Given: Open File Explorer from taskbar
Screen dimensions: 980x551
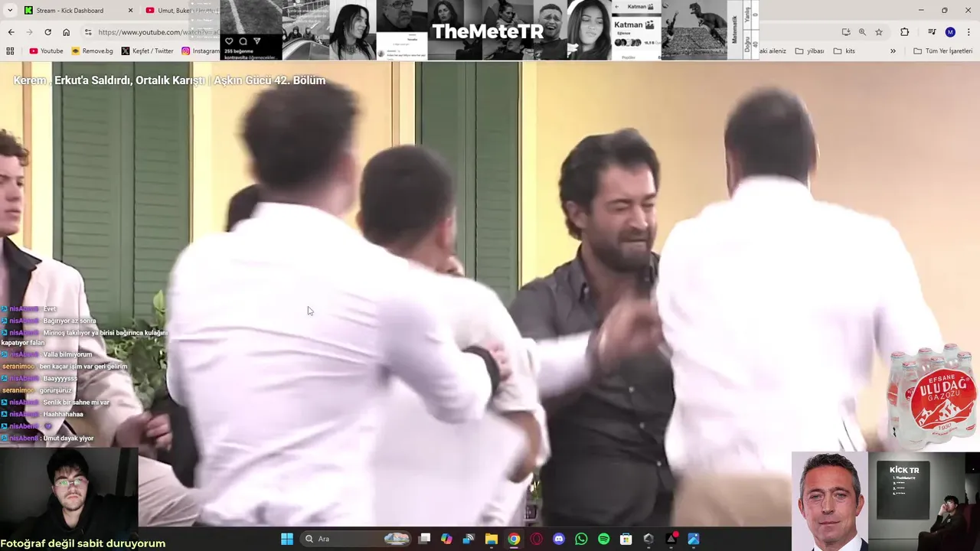Looking at the screenshot, I should pos(492,539).
